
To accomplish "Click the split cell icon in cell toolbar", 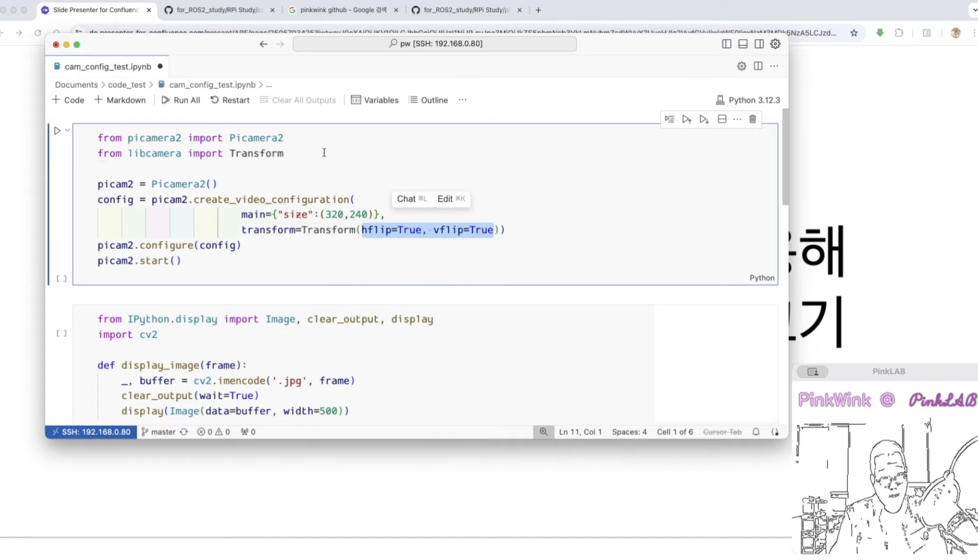I will [722, 119].
